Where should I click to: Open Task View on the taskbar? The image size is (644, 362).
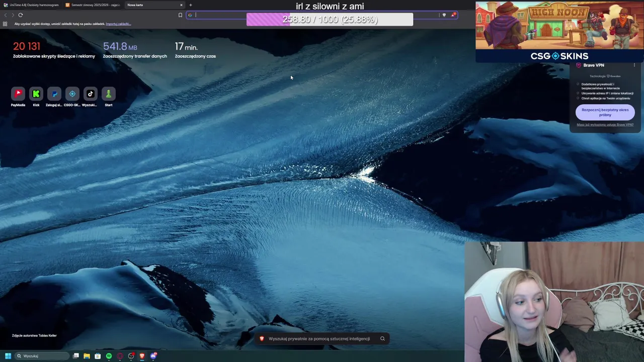(x=76, y=356)
